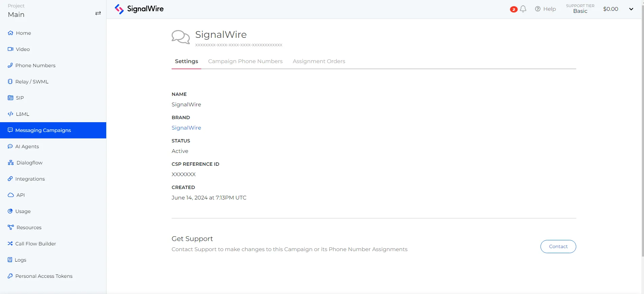Click the Home icon in sidebar
644x294 pixels.
coord(10,33)
